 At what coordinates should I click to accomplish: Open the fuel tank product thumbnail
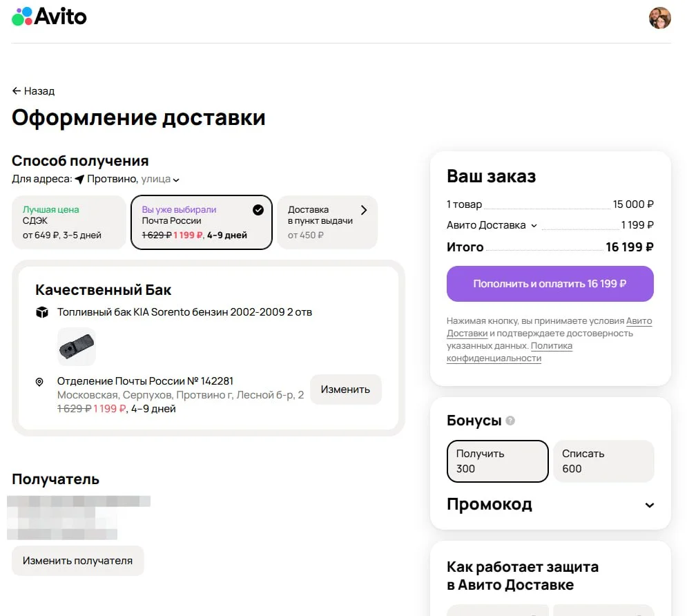tap(76, 347)
